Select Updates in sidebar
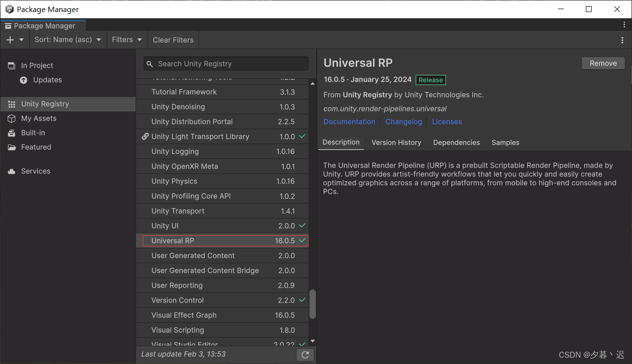Image resolution: width=632 pixels, height=364 pixels. click(68, 80)
